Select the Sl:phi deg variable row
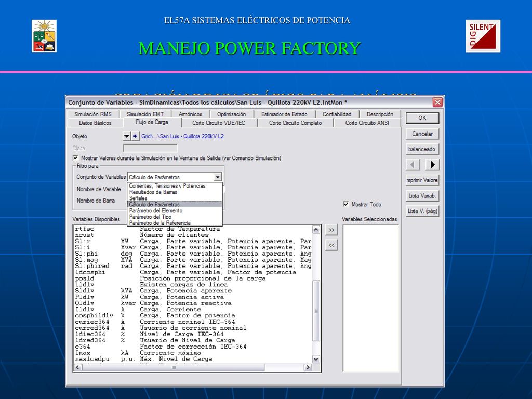 coord(193,254)
